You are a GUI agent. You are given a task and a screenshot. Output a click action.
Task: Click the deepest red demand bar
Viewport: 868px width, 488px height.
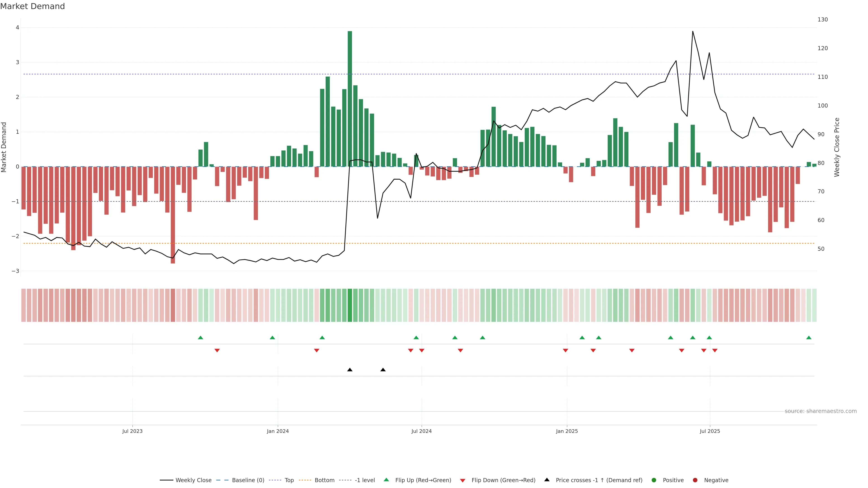pyautogui.click(x=173, y=216)
